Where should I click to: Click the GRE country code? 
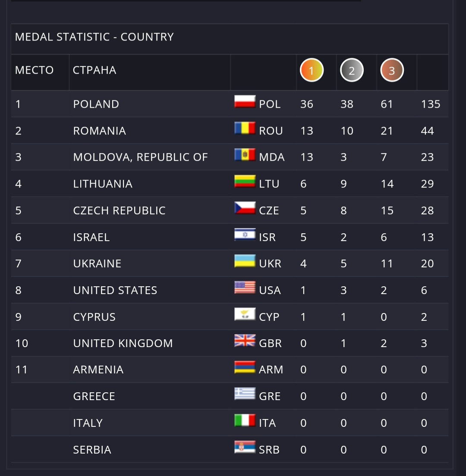(x=270, y=397)
